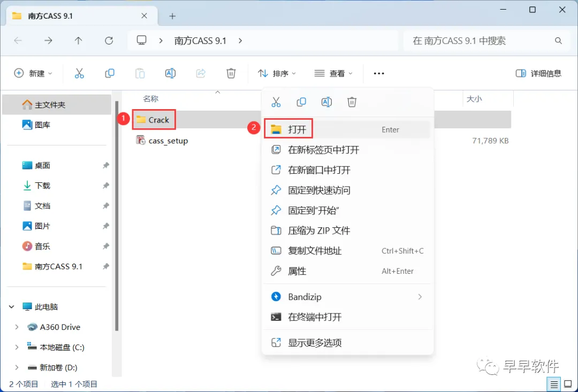Click the Delete icon in the context menu
The height and width of the screenshot is (392, 578).
352,102
